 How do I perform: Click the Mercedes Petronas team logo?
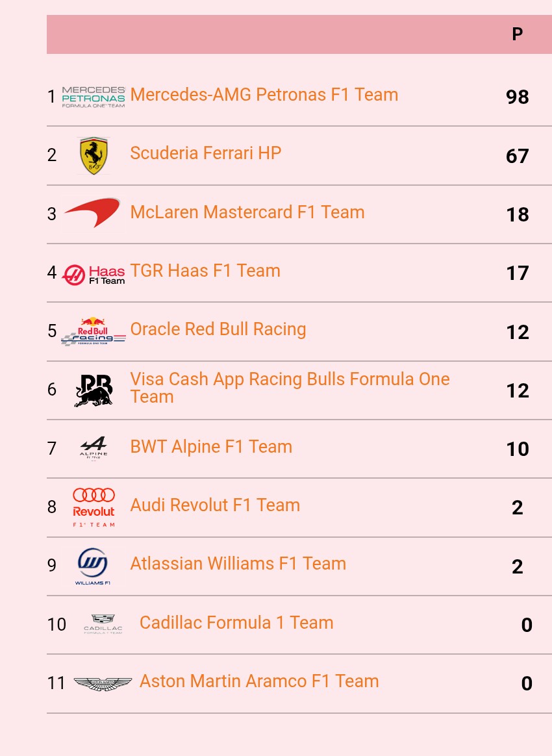tap(94, 97)
